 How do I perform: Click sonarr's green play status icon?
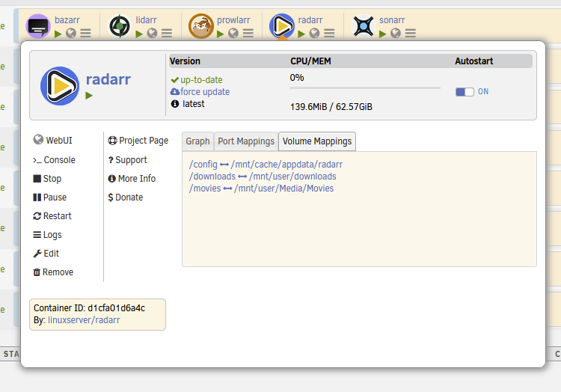pyautogui.click(x=383, y=34)
